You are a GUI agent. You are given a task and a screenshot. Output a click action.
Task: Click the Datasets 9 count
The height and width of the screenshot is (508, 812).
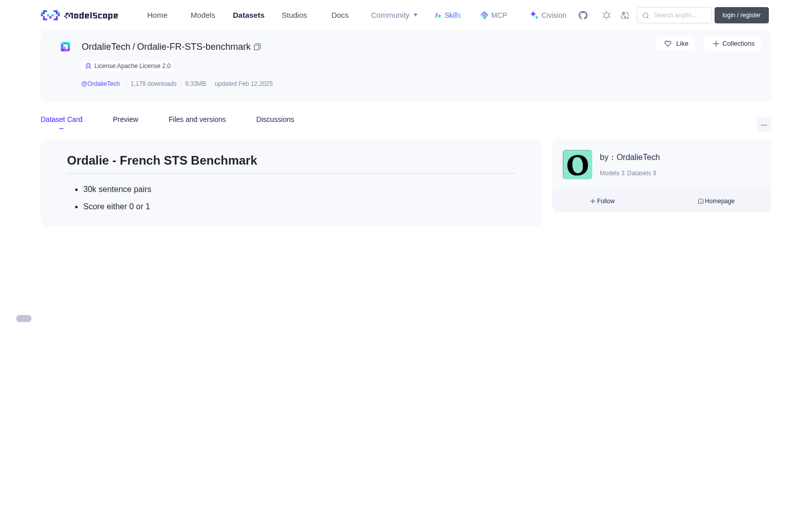tap(641, 173)
